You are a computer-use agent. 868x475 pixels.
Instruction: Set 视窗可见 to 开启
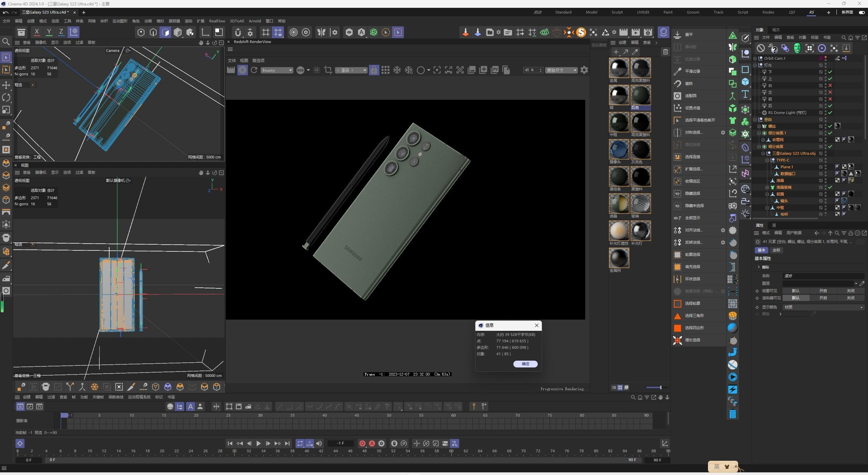point(823,291)
